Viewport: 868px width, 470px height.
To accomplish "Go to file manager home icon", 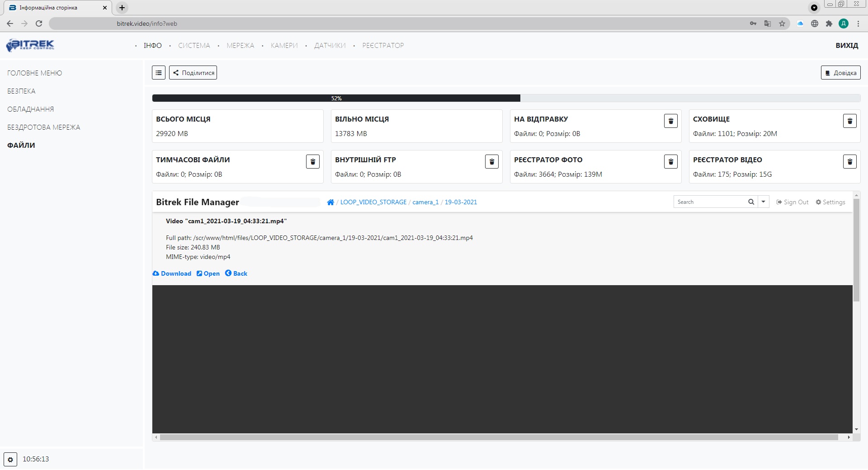I will pos(330,202).
